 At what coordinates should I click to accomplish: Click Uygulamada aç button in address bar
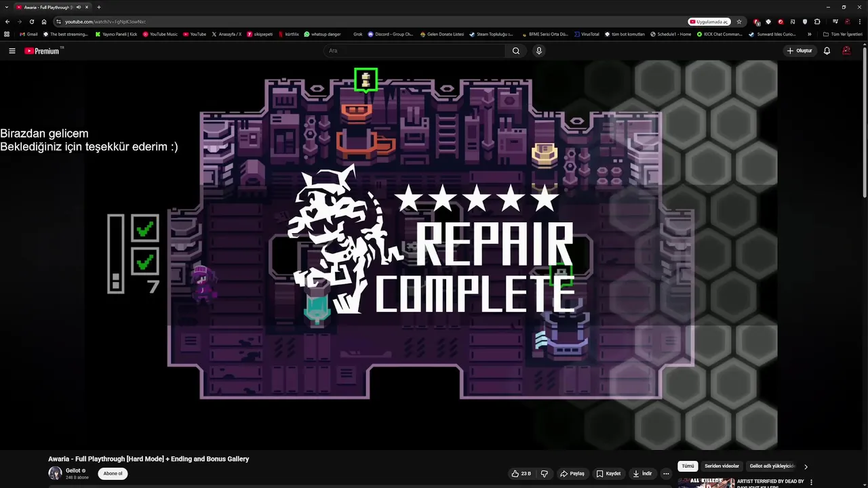coord(709,22)
